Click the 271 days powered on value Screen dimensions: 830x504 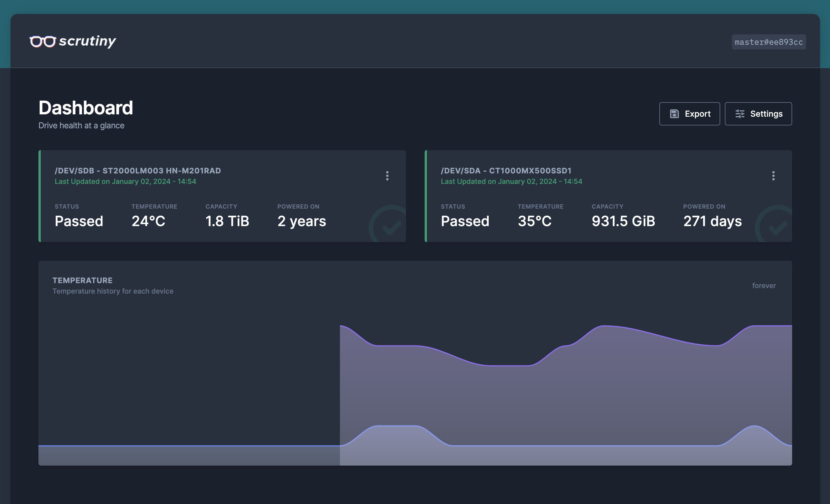tap(712, 221)
